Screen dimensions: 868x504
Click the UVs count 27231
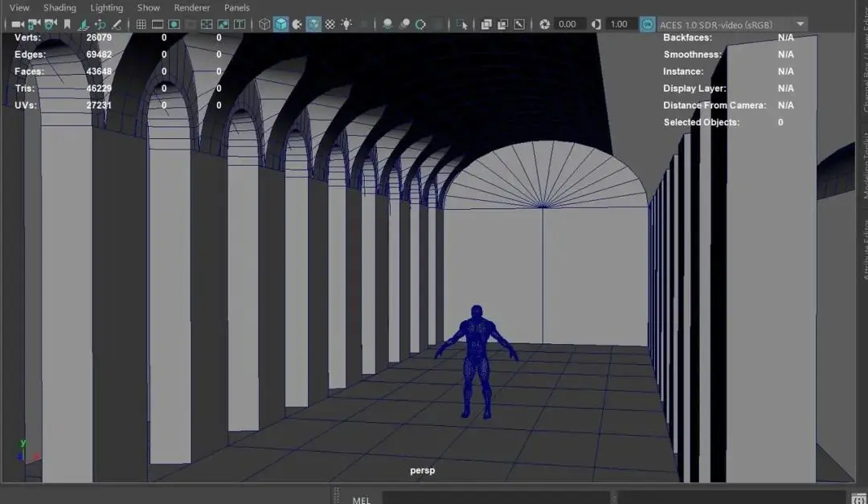[99, 105]
